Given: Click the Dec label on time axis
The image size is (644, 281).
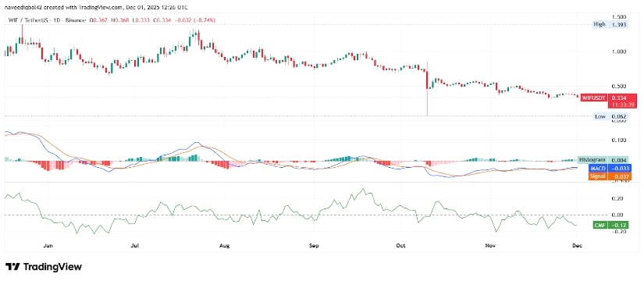Looking at the screenshot, I should (x=577, y=246).
